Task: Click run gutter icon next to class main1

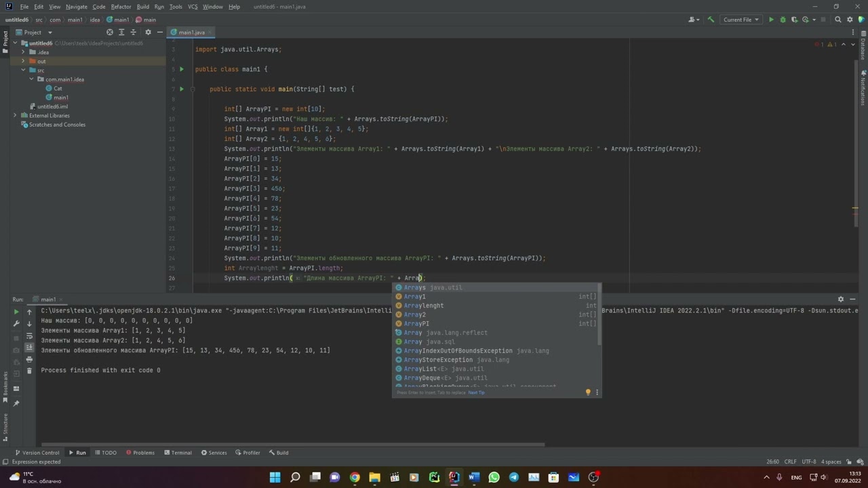Action: tap(181, 69)
